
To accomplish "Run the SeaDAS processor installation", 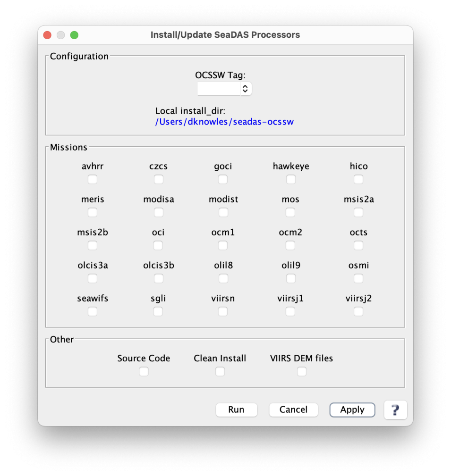I will (236, 409).
